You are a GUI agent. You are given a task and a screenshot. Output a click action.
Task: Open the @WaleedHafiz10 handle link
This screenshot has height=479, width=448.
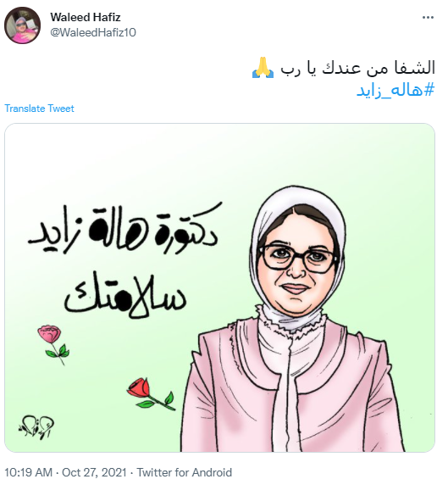93,32
